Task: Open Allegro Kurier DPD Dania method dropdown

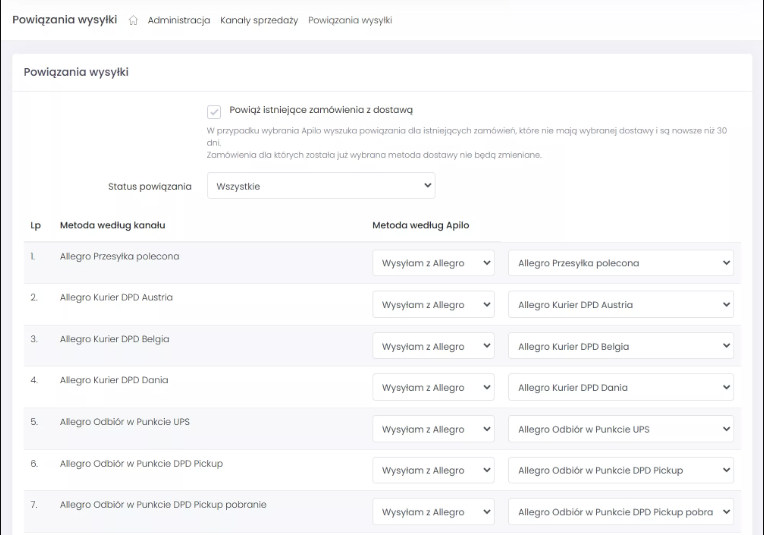Action: pos(621,387)
